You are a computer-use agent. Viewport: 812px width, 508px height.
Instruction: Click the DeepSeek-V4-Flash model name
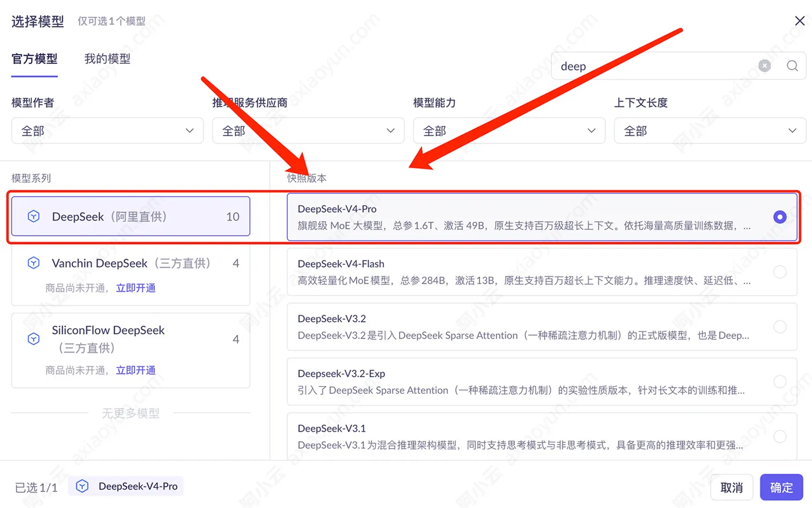tap(341, 264)
